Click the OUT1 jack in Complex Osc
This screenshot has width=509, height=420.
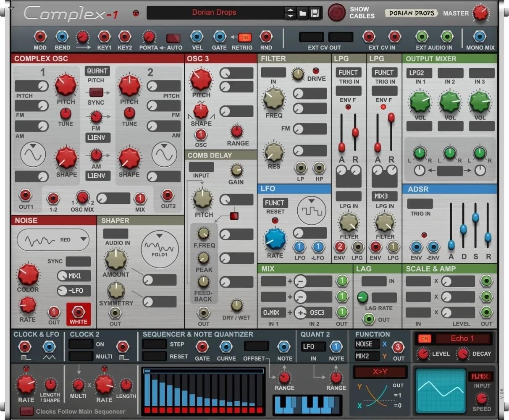26,195
